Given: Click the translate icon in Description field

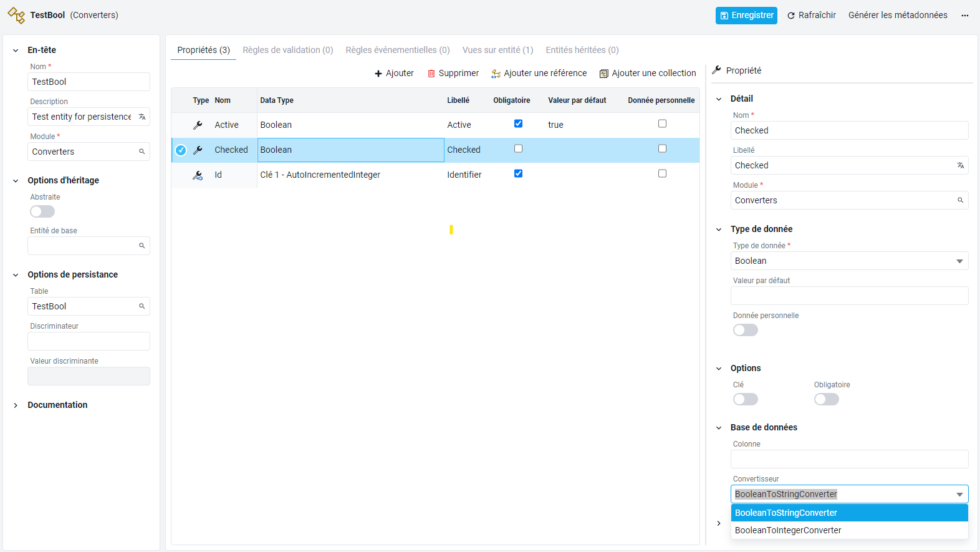Looking at the screenshot, I should click(142, 117).
